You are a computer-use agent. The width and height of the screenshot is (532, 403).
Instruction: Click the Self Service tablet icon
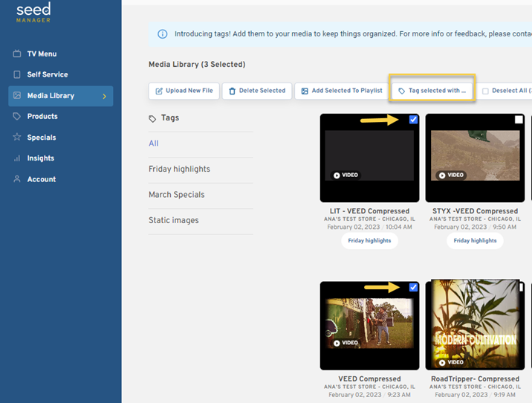[17, 74]
